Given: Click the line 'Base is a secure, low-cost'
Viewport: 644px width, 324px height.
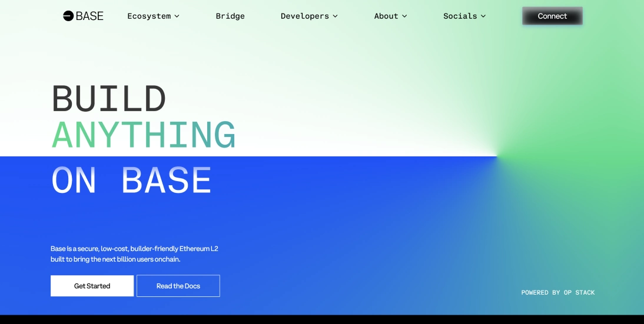Looking at the screenshot, I should [x=134, y=249].
